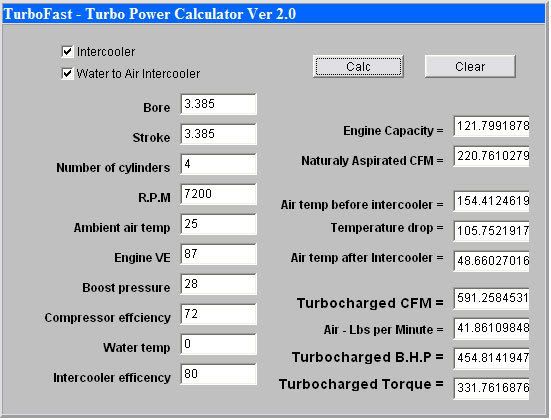Click the 'Engine Capacity =' label
Image resolution: width=551 pixels, height=420 pixels.
click(393, 131)
